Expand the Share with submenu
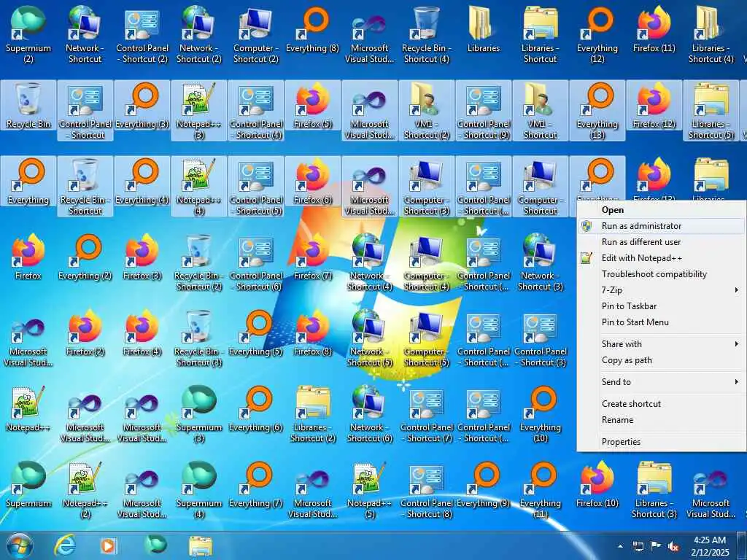 point(661,344)
